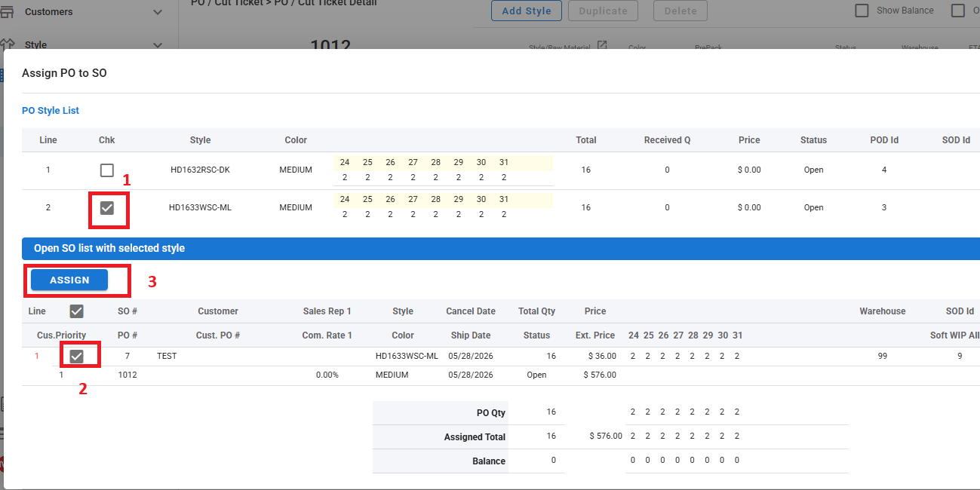Select style cell HD1632RSC-DK
Screen dimensions: 980x490
click(200, 170)
